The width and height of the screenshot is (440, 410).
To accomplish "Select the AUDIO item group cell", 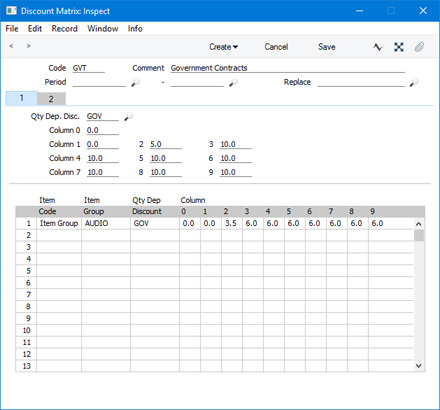I will (x=106, y=223).
